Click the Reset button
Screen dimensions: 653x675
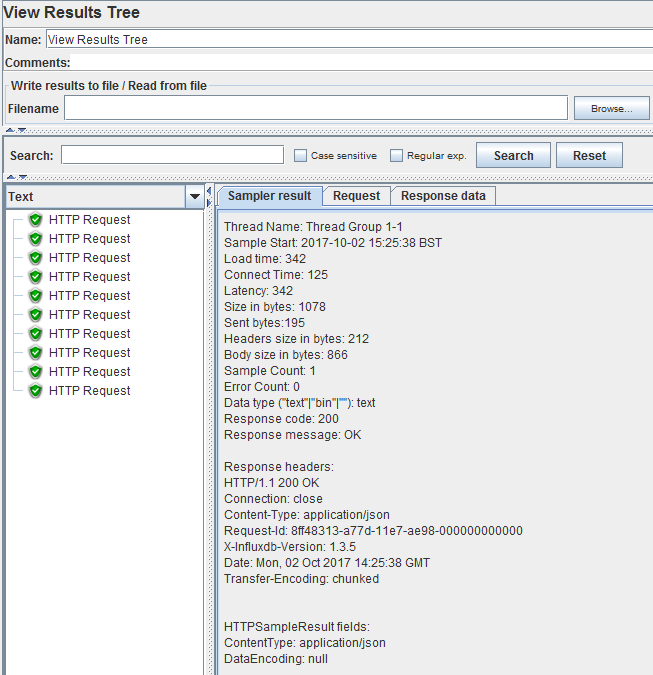coord(589,155)
